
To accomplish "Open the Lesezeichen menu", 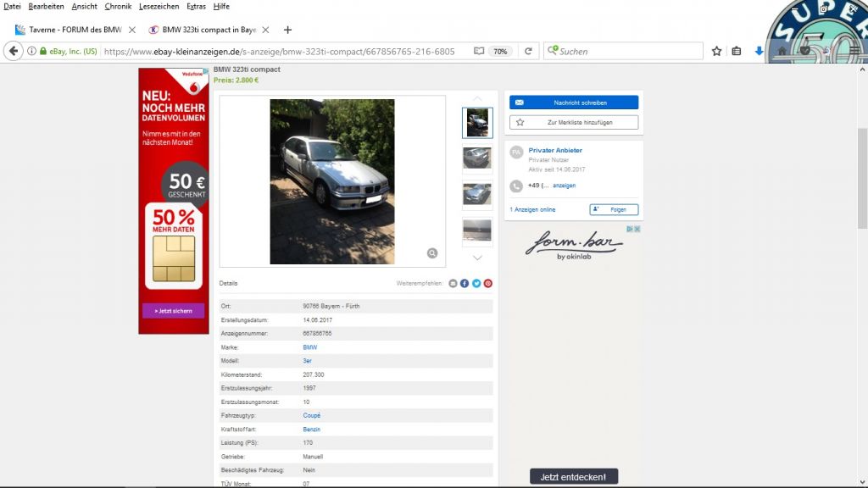I will (159, 7).
